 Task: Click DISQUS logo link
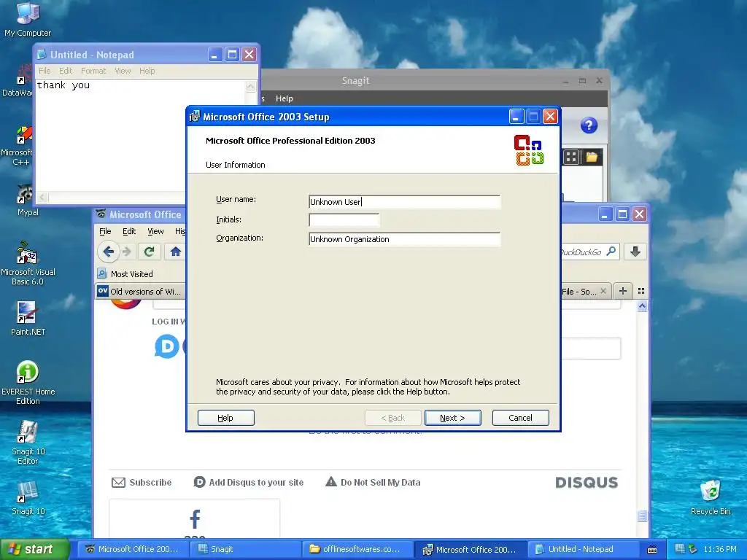pyautogui.click(x=587, y=483)
